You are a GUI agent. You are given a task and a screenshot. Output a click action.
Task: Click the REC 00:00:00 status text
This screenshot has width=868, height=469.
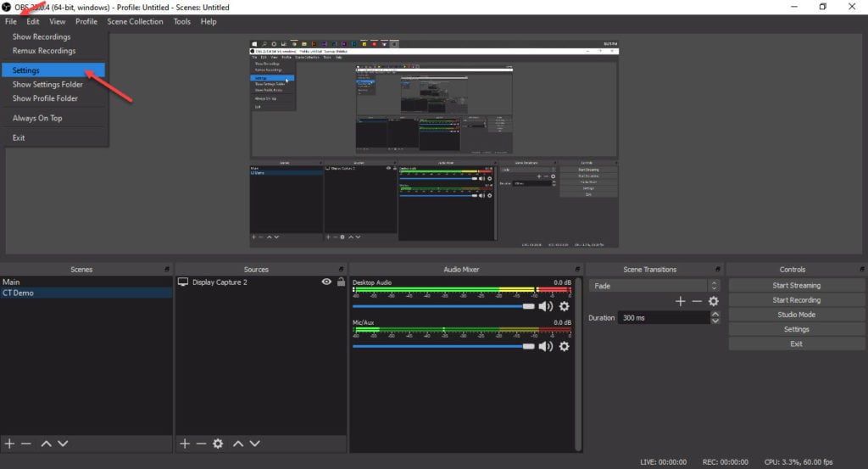tap(726, 462)
